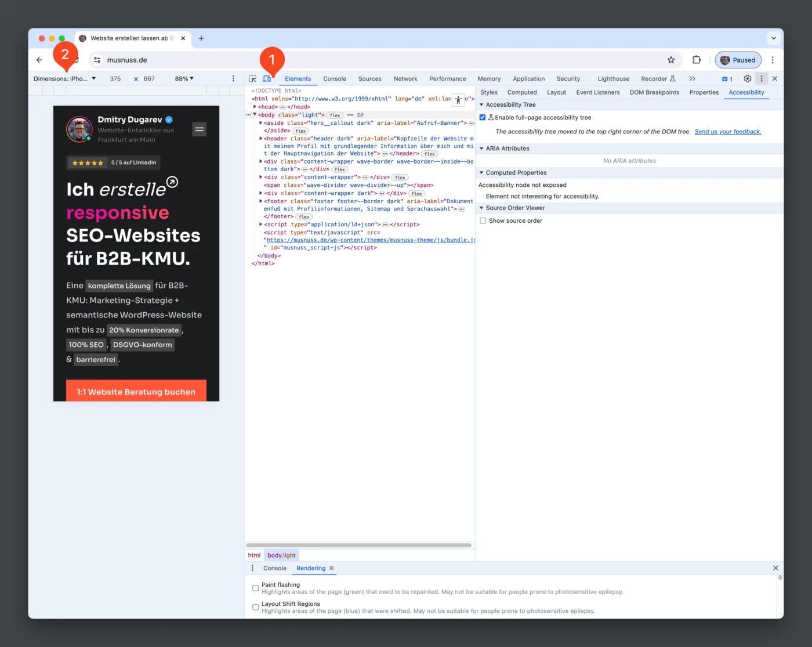812x647 pixels.
Task: Open the bundle.js script URL link
Action: click(x=371, y=240)
